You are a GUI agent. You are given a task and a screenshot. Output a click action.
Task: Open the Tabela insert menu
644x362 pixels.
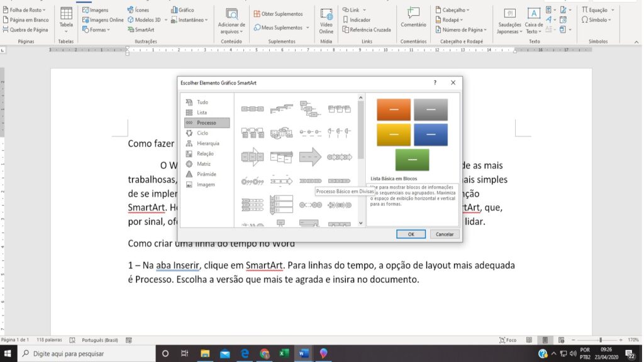[x=66, y=19]
